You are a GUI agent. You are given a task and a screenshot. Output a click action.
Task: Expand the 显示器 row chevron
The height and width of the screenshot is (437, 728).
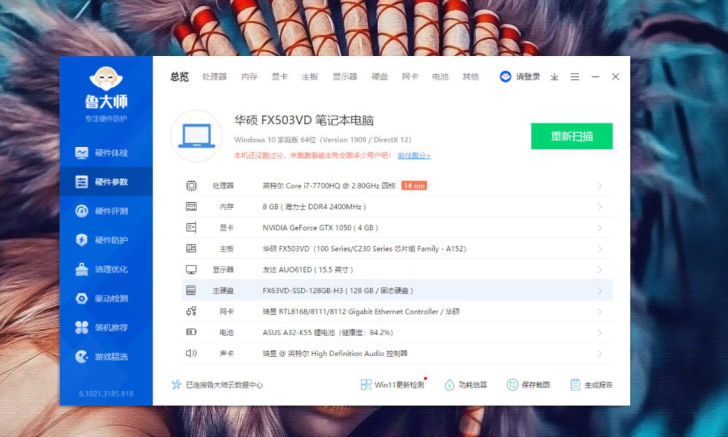(600, 270)
